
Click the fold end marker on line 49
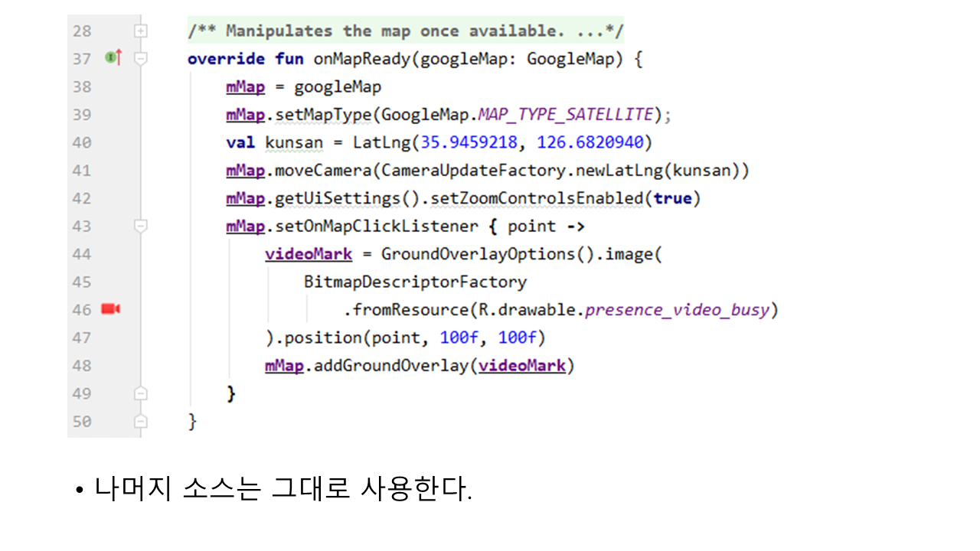click(140, 393)
